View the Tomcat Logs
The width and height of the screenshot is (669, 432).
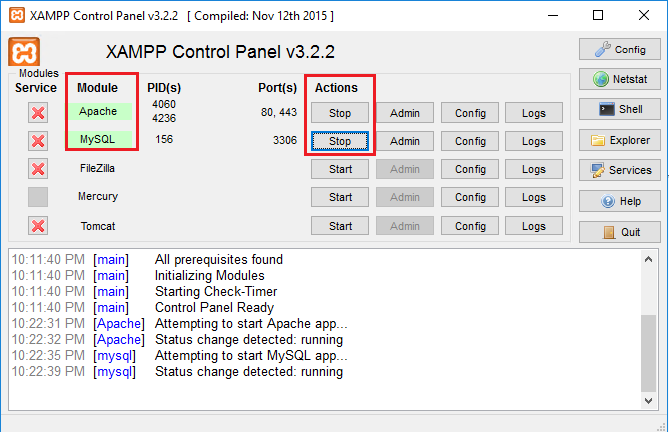click(534, 226)
